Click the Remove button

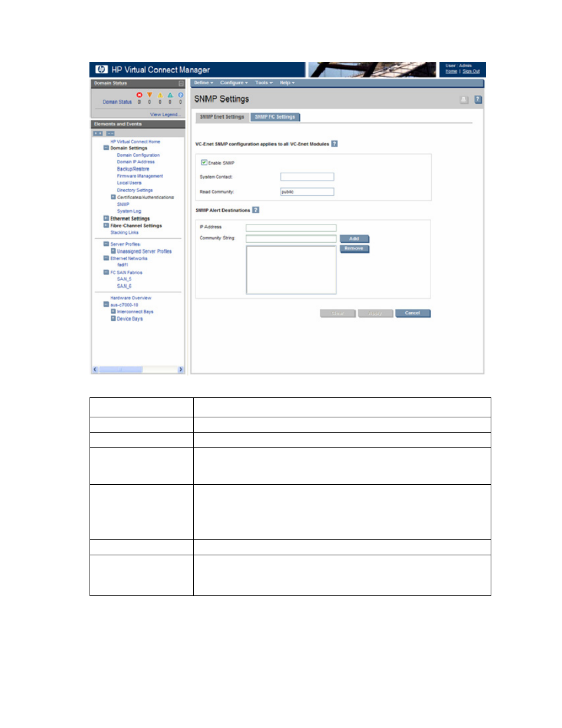[x=354, y=249]
